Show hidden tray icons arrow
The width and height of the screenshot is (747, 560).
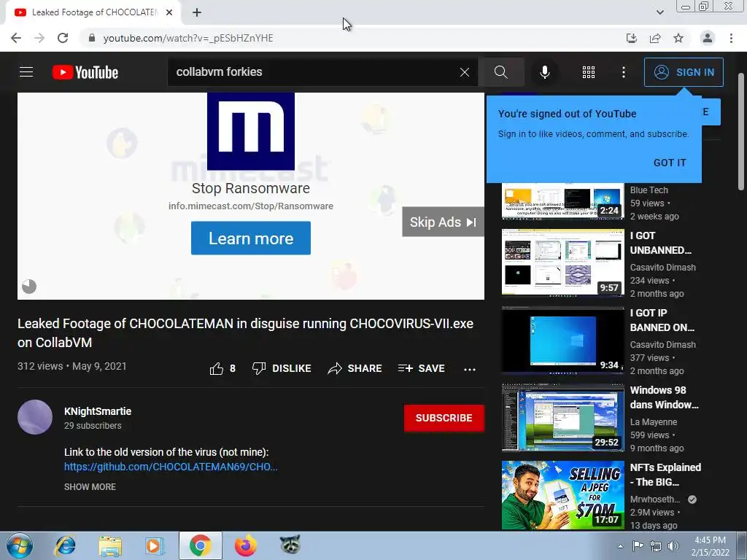tap(620, 546)
